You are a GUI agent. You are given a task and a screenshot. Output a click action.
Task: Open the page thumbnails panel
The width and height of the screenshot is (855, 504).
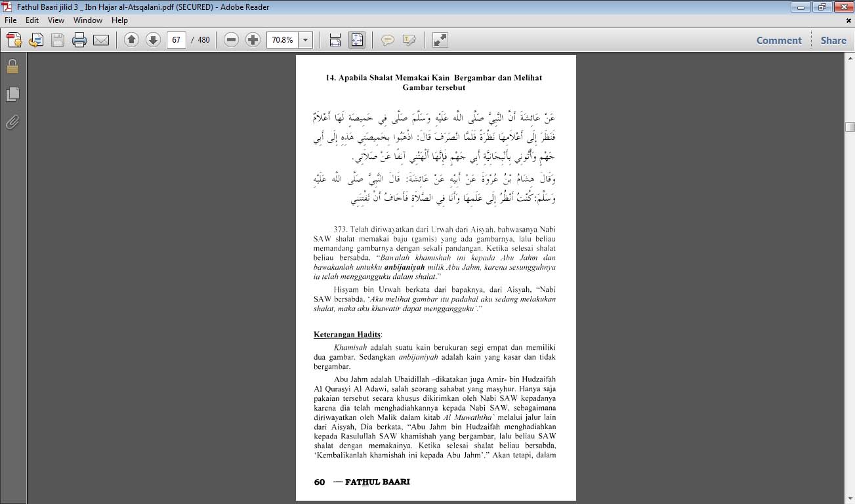(12, 94)
